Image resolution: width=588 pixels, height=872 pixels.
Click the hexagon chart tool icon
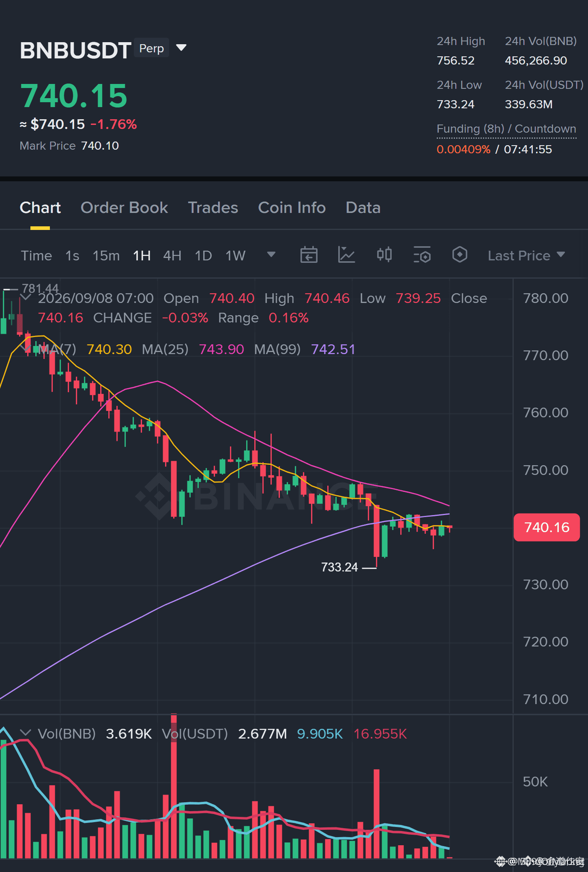click(x=460, y=255)
